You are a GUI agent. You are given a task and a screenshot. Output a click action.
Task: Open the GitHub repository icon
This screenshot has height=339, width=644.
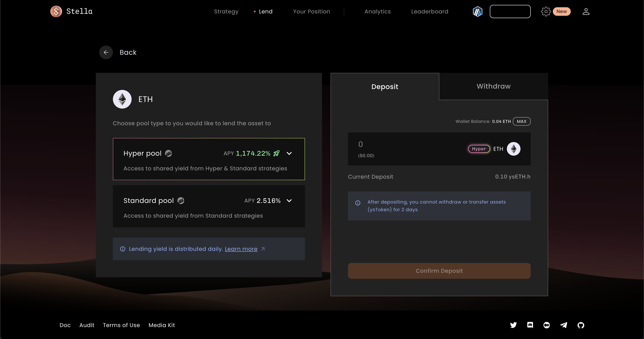(x=581, y=325)
